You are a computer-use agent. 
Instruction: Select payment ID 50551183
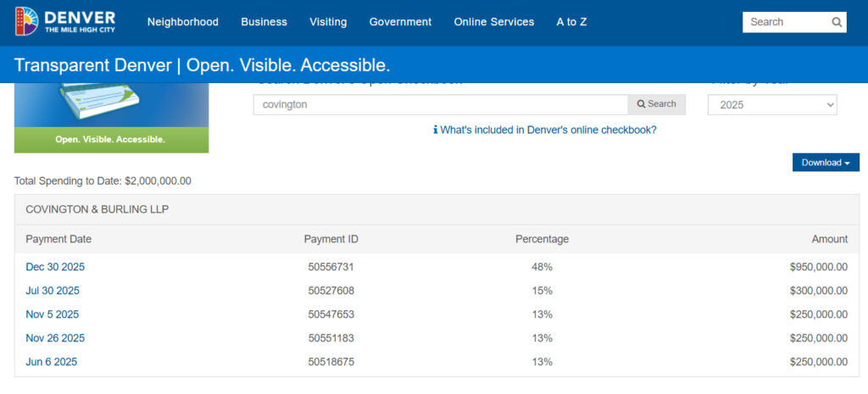tap(331, 338)
